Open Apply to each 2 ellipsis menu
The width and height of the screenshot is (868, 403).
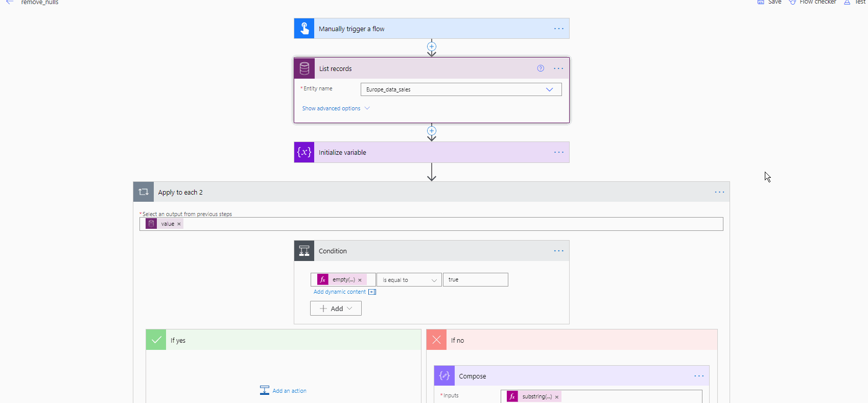click(x=719, y=192)
